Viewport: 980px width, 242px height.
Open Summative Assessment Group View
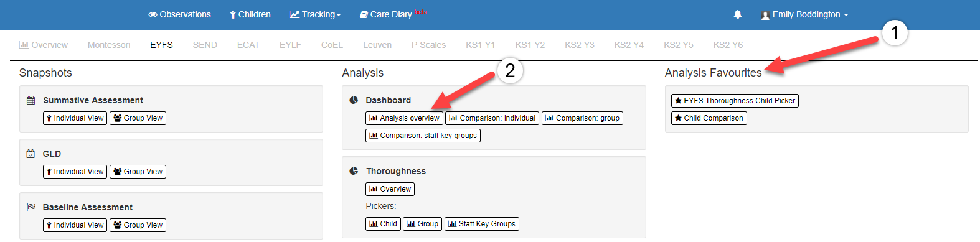[138, 118]
